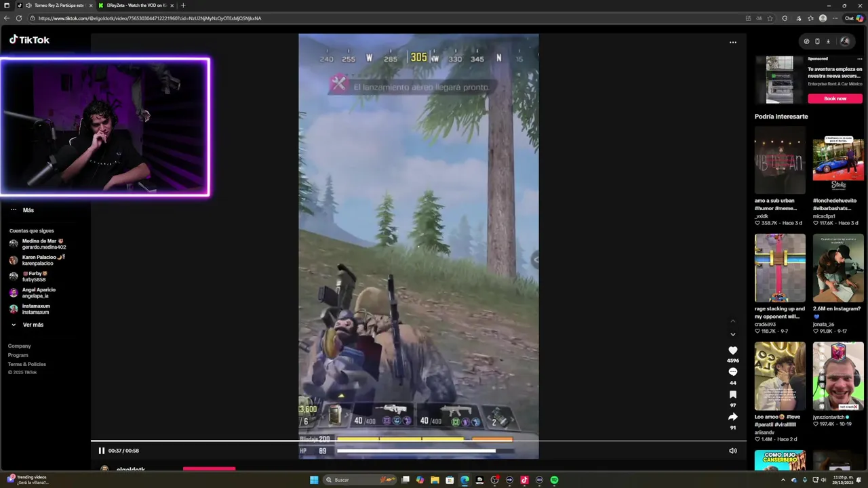Click the download desktop app icon
The image size is (868, 488).
(x=828, y=41)
